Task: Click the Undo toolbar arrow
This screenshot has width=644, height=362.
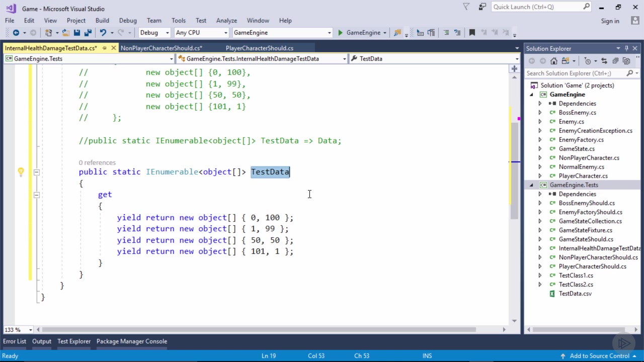Action: pyautogui.click(x=103, y=33)
